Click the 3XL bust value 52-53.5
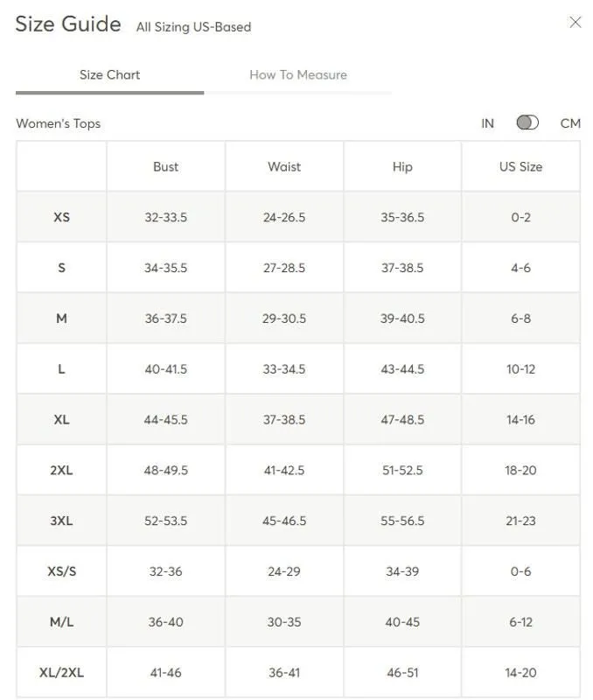The image size is (593, 700). (165, 521)
